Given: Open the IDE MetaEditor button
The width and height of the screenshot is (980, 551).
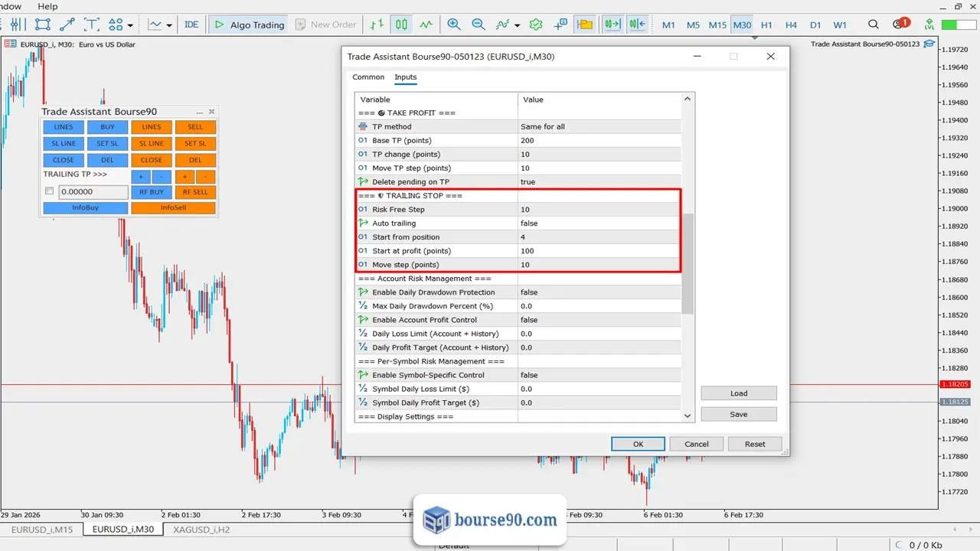Looking at the screenshot, I should 191,24.
